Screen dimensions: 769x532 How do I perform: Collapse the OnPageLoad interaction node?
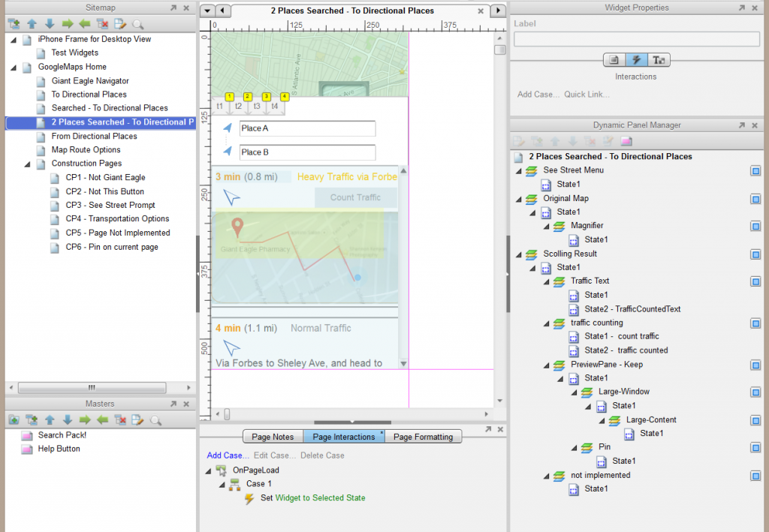click(208, 470)
